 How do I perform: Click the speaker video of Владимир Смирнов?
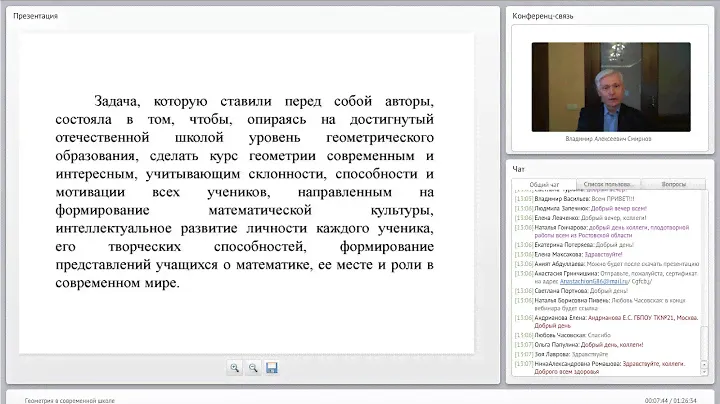(610, 87)
